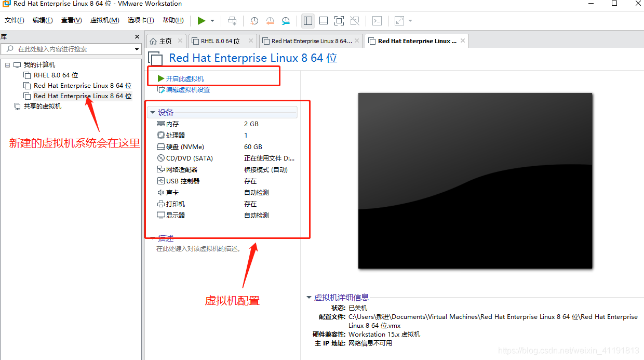Screen dimensions: 644x360
Task: Toggle the library sidebar view icon
Action: [308, 21]
